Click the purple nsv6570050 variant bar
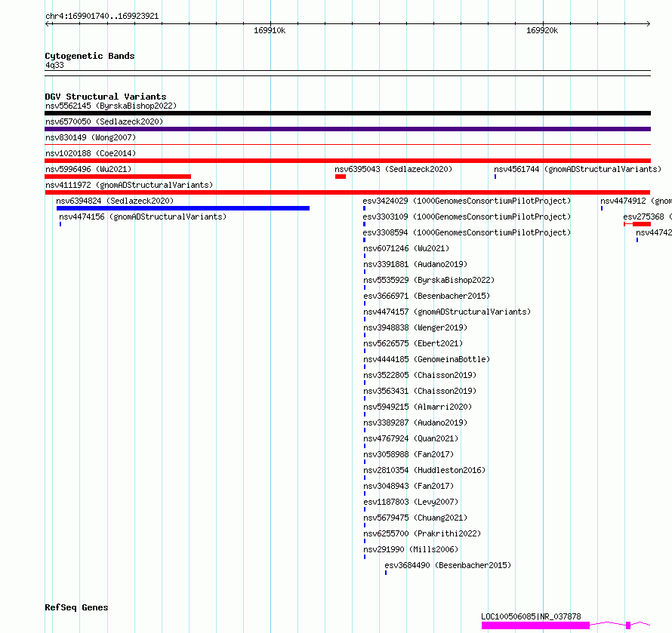The height and width of the screenshot is (633, 672). 347,129
